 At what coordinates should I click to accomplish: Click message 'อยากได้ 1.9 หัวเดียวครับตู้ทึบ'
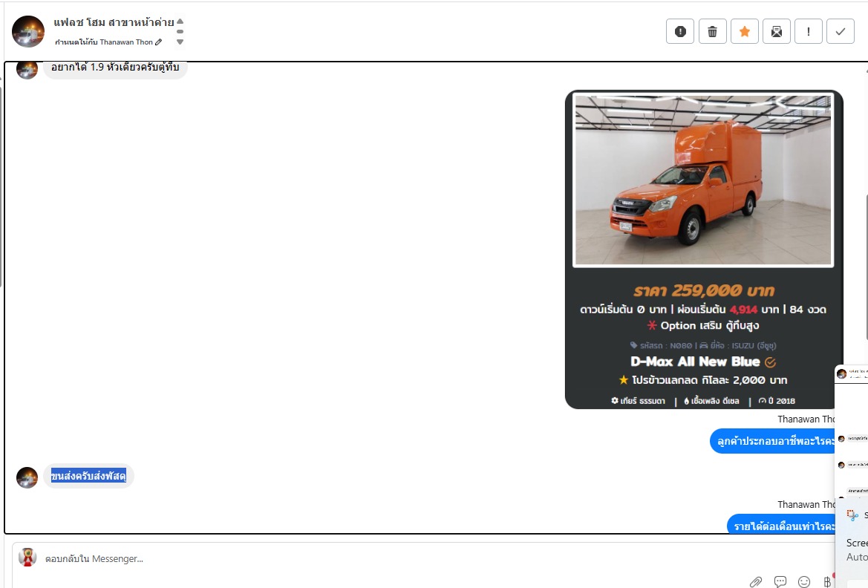tap(115, 68)
